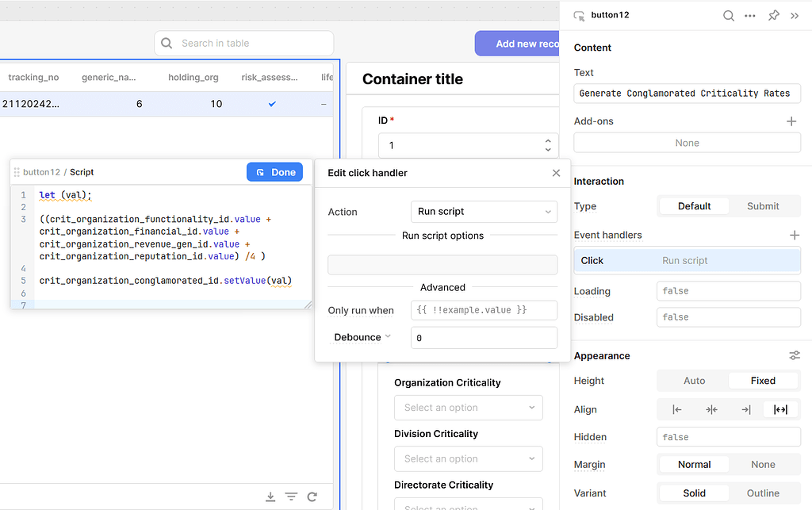
Task: Set Variant to Outline
Action: [763, 493]
